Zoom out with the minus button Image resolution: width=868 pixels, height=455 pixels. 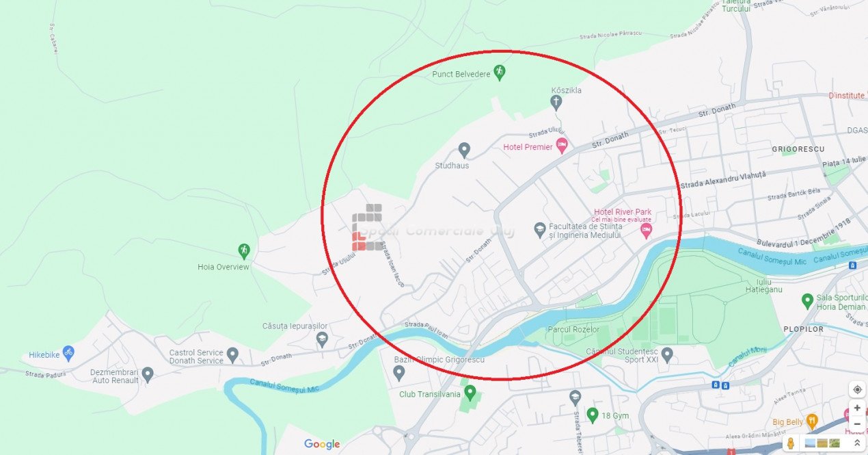point(856,424)
